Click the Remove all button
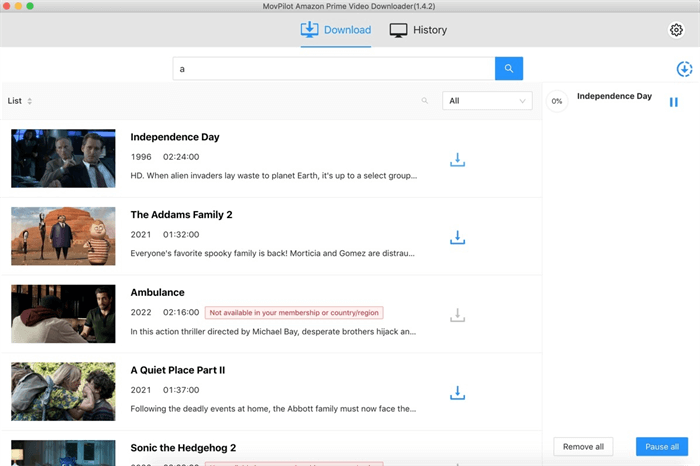 click(x=583, y=446)
